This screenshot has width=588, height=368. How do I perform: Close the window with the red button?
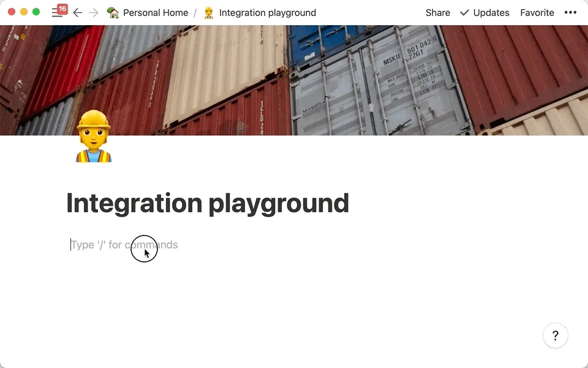click(x=12, y=12)
